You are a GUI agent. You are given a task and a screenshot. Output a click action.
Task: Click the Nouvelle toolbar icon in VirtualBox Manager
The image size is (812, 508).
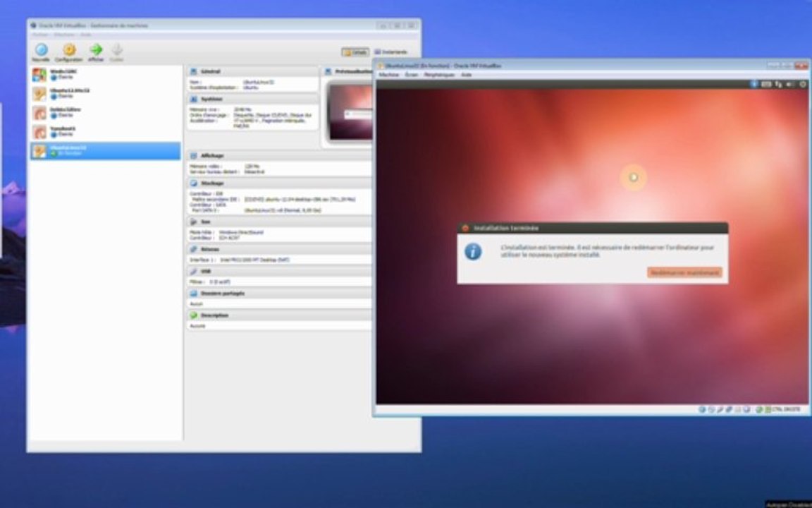[x=41, y=50]
